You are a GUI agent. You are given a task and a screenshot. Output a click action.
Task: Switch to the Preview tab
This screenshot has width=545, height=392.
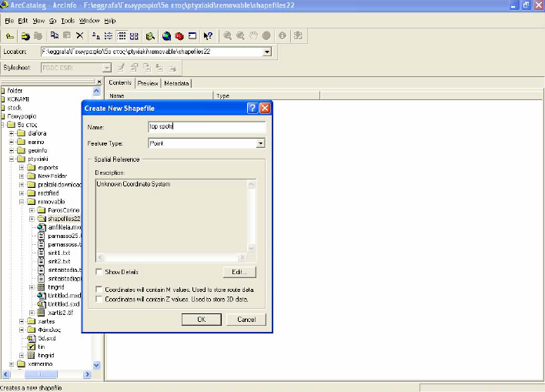pos(148,83)
